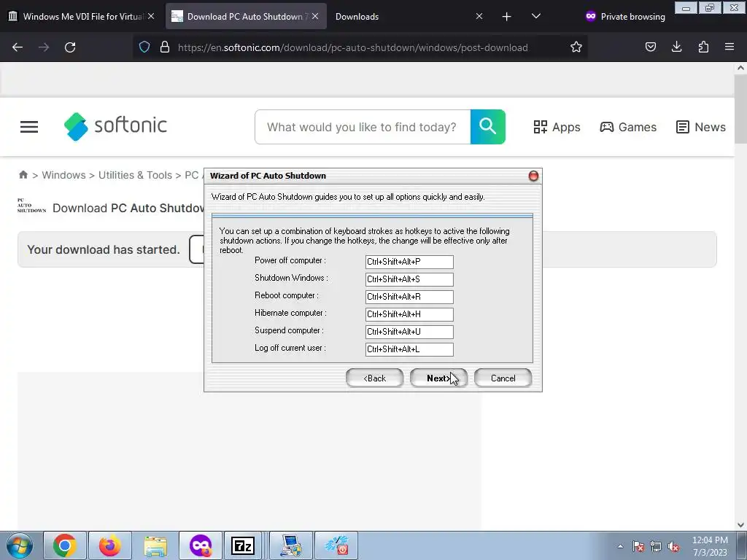
Task: Click the page scrollbar up arrow
Action: (x=740, y=68)
